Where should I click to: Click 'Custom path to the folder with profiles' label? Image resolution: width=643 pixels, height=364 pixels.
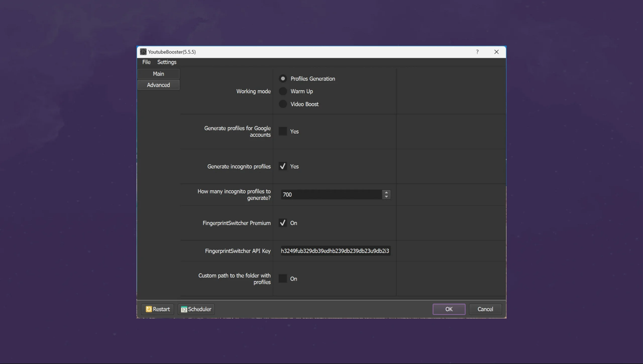(x=235, y=279)
